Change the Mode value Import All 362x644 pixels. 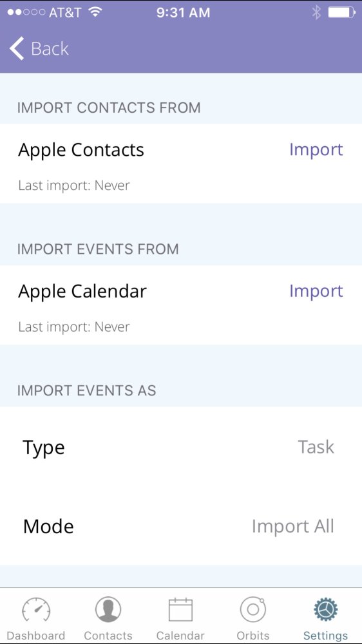tap(293, 526)
